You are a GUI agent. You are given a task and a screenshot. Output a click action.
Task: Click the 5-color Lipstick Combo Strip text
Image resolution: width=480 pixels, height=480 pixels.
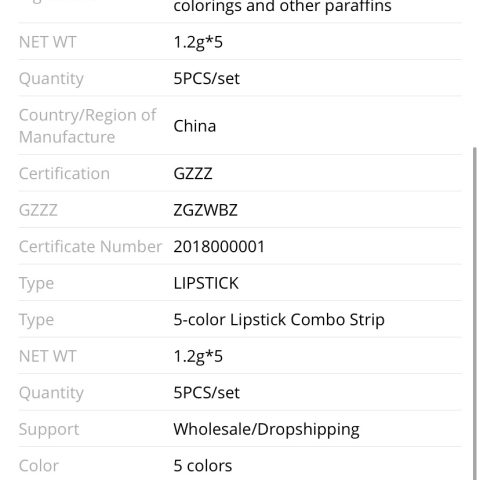tap(279, 320)
